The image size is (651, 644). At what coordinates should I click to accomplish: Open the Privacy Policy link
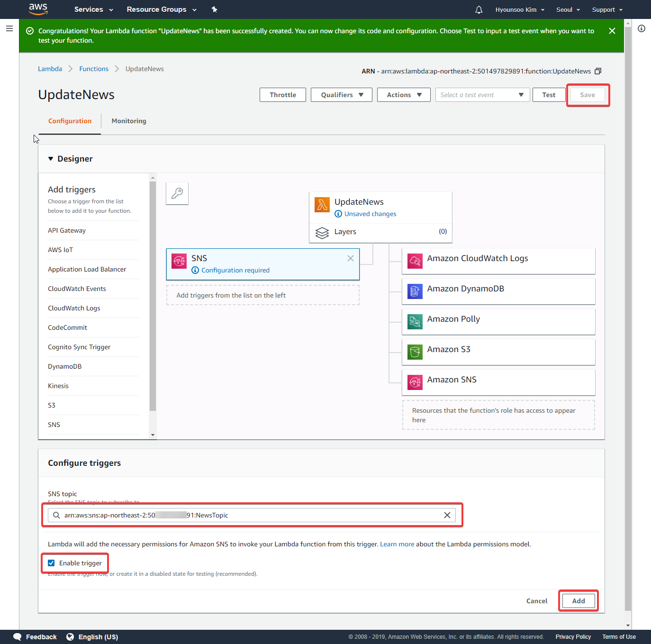click(573, 637)
